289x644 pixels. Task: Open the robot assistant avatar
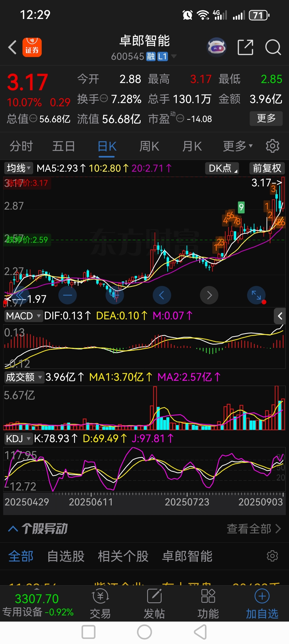coord(216,48)
